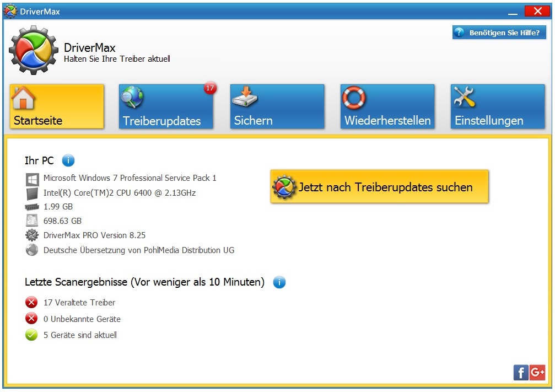555x392 pixels.
Task: Click the globe icon beside Deutsche Übersetzung
Action: point(32,250)
